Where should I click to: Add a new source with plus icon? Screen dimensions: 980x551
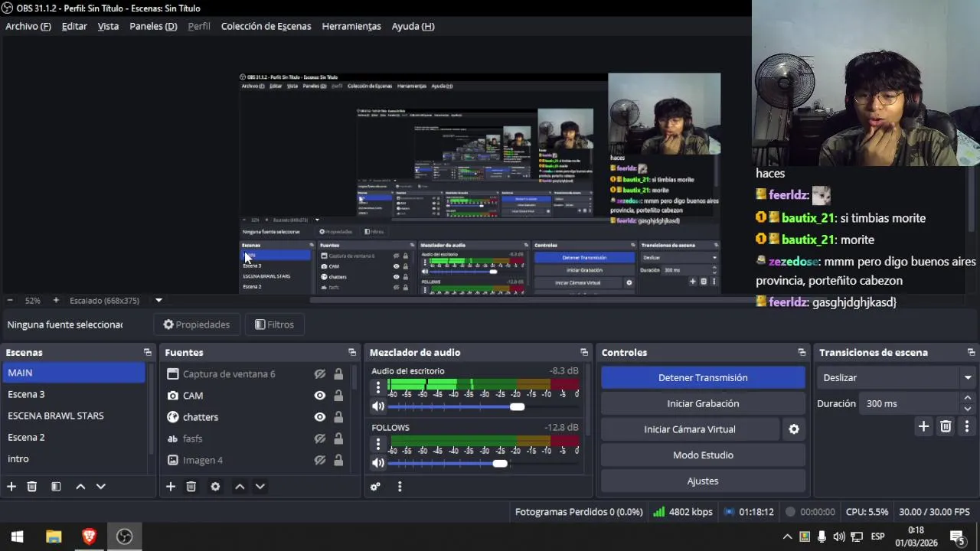[x=171, y=487]
